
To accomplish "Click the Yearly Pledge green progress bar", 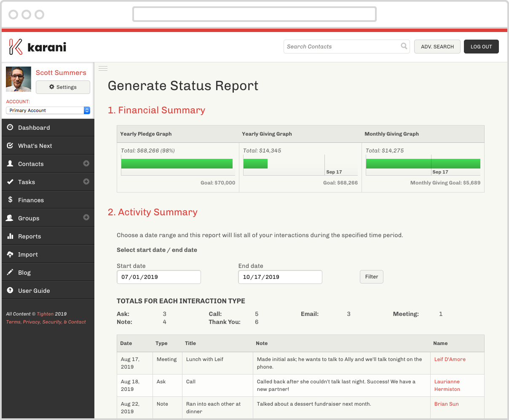I will [x=177, y=164].
